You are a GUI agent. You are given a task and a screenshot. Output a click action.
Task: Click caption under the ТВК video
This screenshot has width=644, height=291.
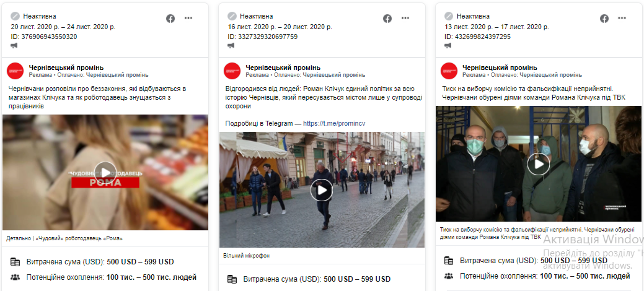coord(537,233)
